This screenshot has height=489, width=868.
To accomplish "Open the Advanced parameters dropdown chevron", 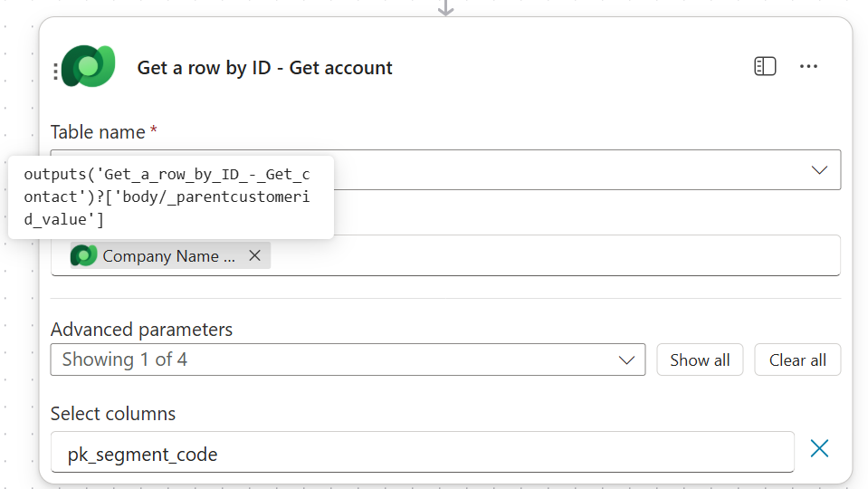I will [x=626, y=360].
